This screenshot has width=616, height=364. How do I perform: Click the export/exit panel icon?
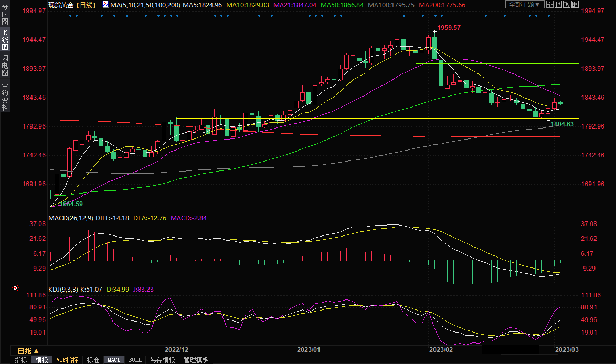(x=575, y=4)
